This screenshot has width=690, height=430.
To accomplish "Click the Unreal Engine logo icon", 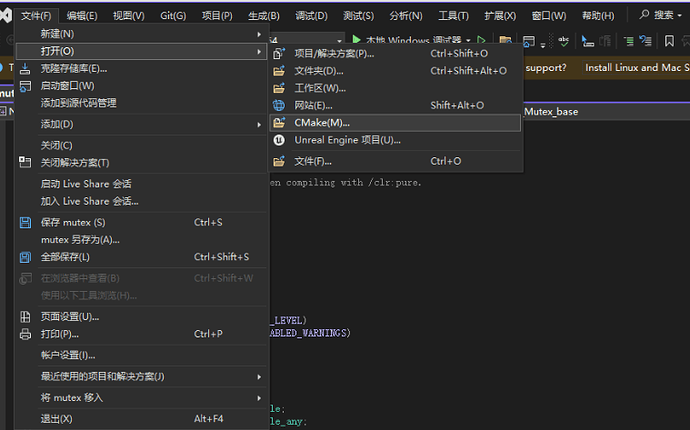I will click(279, 140).
